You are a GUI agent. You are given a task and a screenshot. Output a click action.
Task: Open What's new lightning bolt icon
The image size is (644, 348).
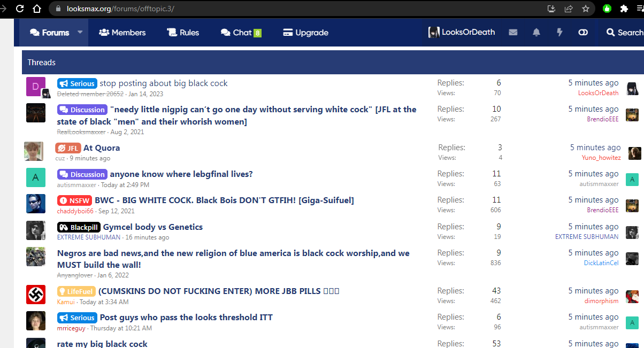pyautogui.click(x=559, y=33)
